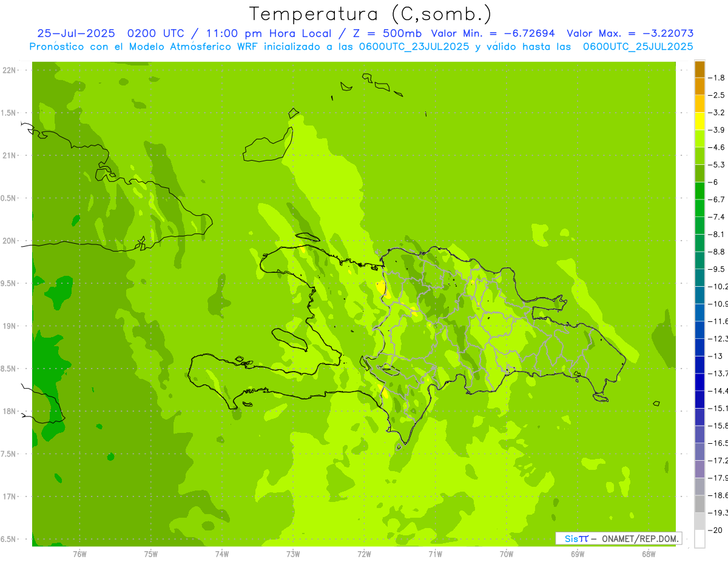The height and width of the screenshot is (562, 728).
Task: Click the 72W longitude label
Action: coord(364,554)
